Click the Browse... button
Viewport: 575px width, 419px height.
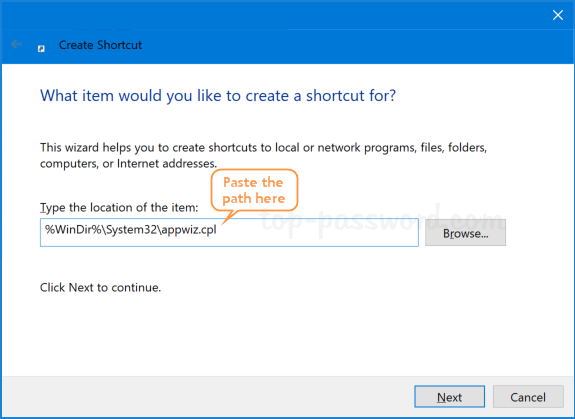pyautogui.click(x=465, y=233)
